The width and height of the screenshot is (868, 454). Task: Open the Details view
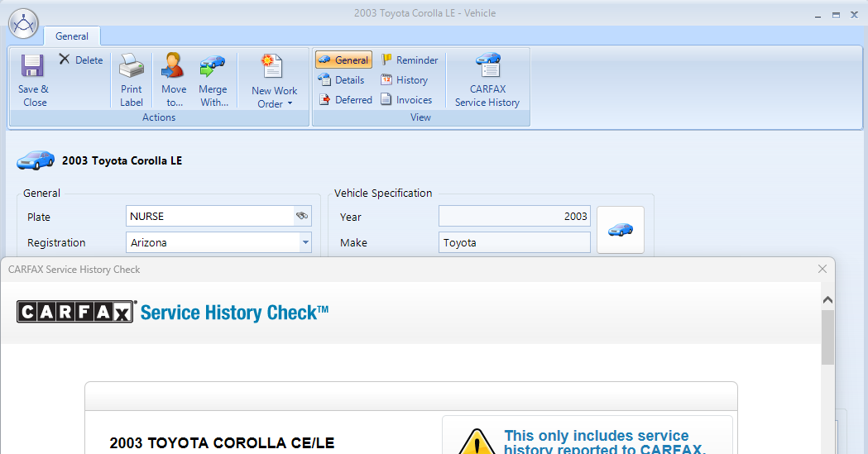tap(342, 80)
